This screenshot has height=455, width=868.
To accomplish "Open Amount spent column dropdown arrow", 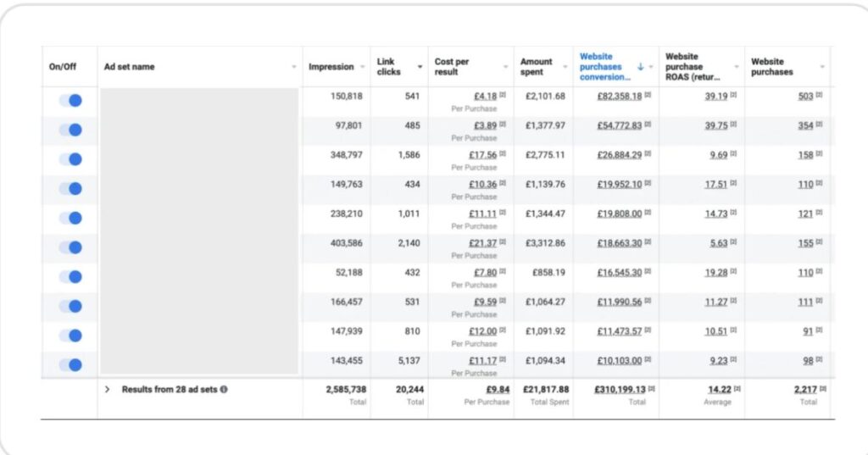I will (565, 67).
